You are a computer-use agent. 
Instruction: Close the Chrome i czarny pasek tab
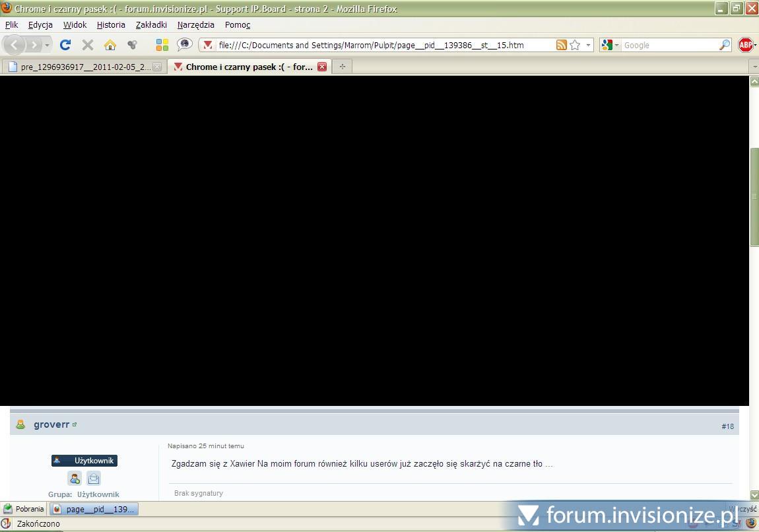322,67
